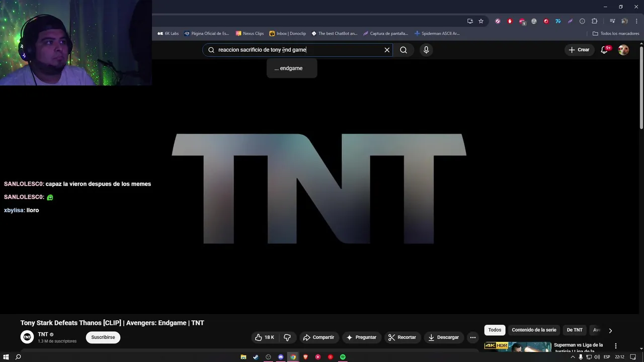Viewport: 644px width, 362px height.
Task: Click the Descargar download button
Action: (x=444, y=337)
